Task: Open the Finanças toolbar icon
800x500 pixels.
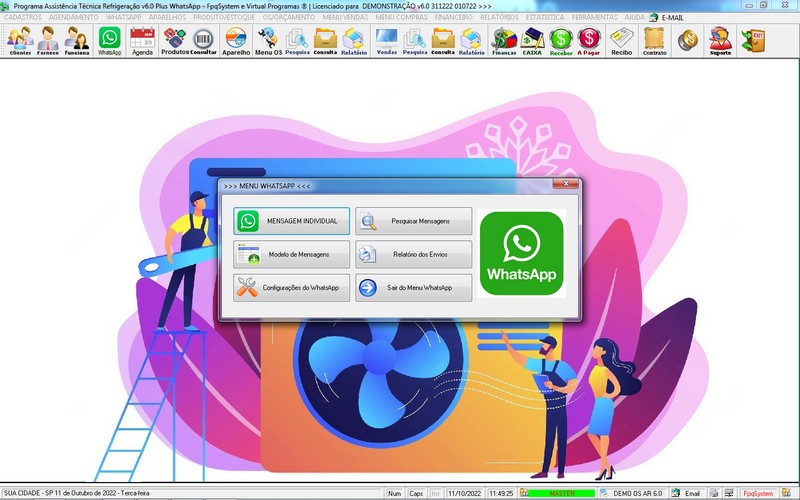Action: (x=504, y=41)
